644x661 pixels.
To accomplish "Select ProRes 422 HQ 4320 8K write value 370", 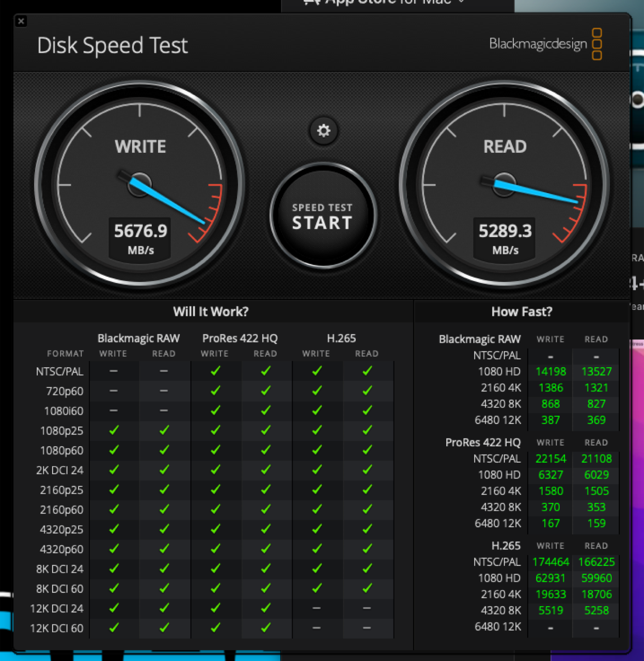I will (551, 507).
